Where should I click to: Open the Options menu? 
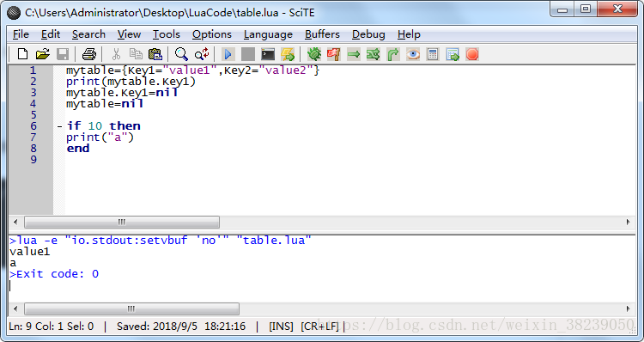(x=212, y=34)
